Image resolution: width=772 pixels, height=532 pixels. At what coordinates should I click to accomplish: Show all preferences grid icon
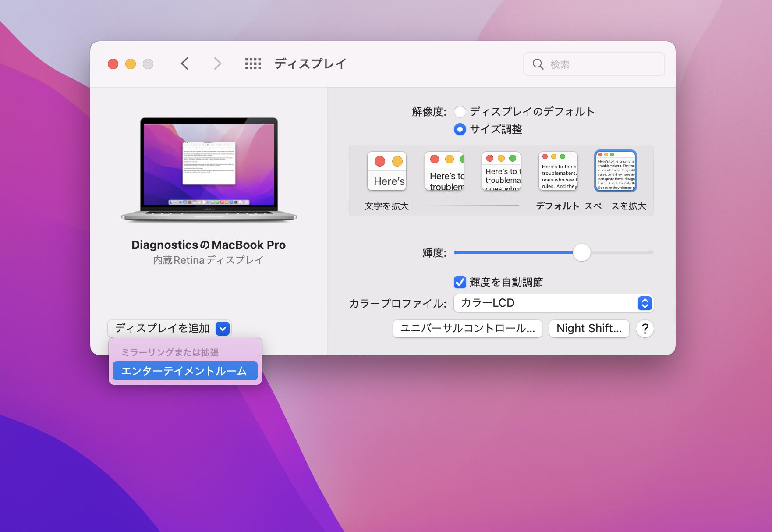(253, 64)
